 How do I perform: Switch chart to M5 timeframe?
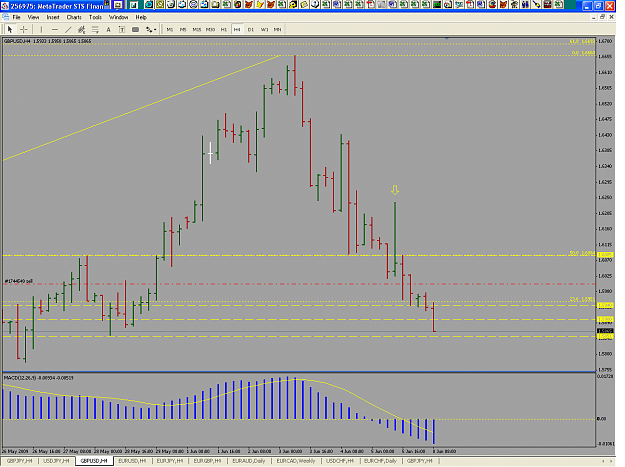coord(183,29)
